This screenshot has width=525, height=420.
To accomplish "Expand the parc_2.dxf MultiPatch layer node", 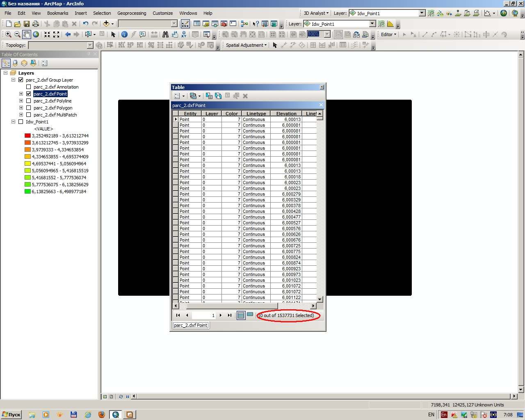I will tap(21, 115).
